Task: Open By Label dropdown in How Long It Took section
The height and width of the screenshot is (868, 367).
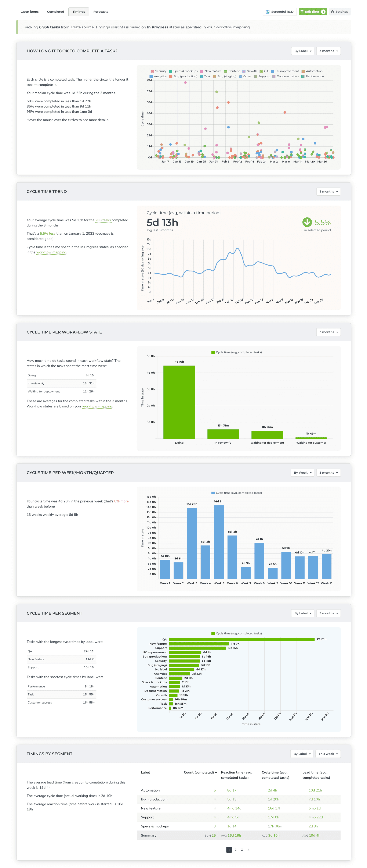Action: [303, 51]
